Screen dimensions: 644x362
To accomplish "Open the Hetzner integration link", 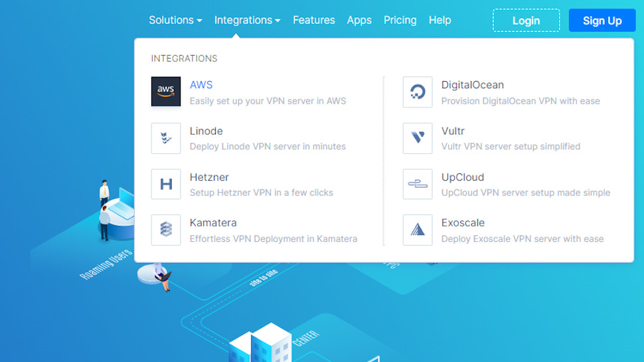I will click(x=209, y=177).
